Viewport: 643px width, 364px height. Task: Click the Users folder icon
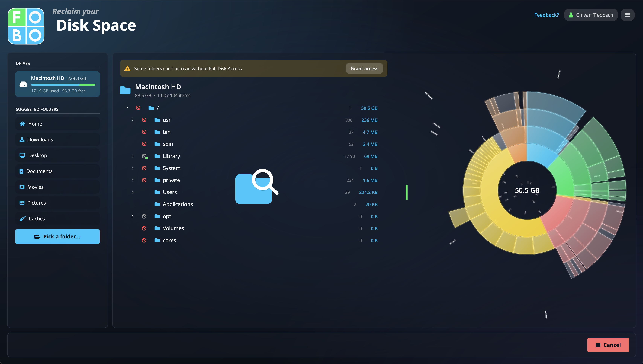157,192
